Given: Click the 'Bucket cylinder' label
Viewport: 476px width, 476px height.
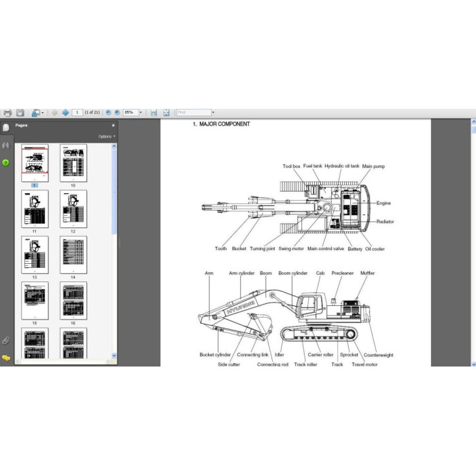Looking at the screenshot, I should coord(216,354).
